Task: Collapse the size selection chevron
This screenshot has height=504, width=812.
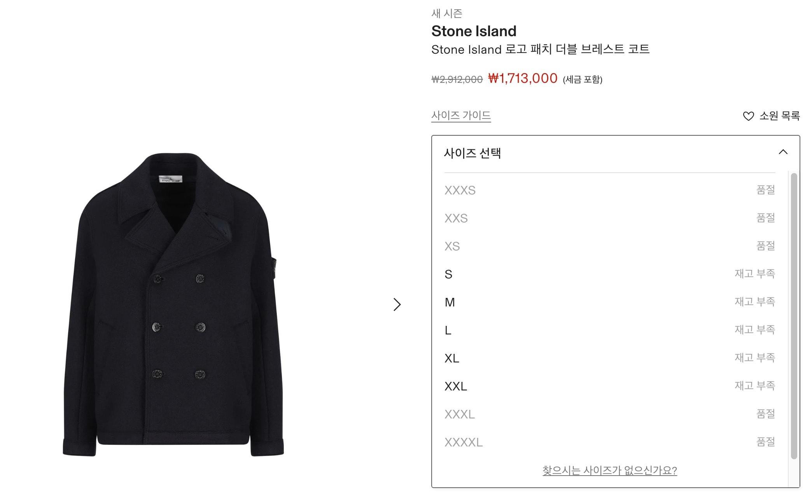Action: pos(783,152)
